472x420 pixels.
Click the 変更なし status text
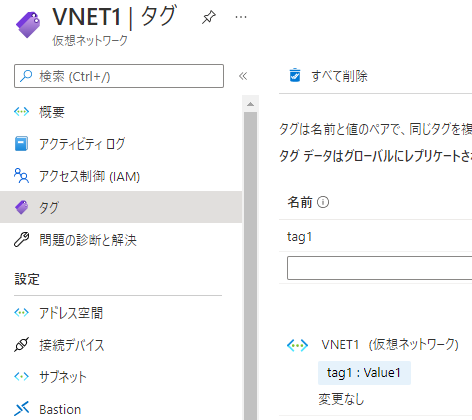coord(341,399)
